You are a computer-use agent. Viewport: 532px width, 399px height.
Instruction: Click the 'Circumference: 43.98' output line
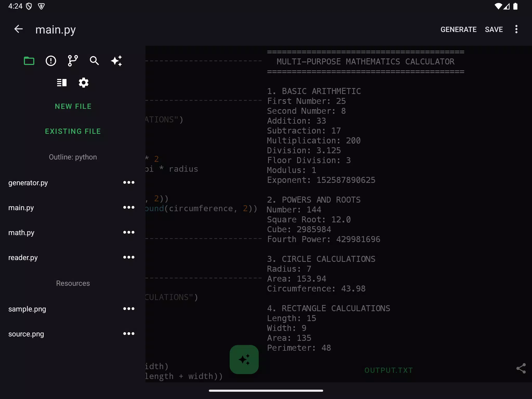(316, 289)
